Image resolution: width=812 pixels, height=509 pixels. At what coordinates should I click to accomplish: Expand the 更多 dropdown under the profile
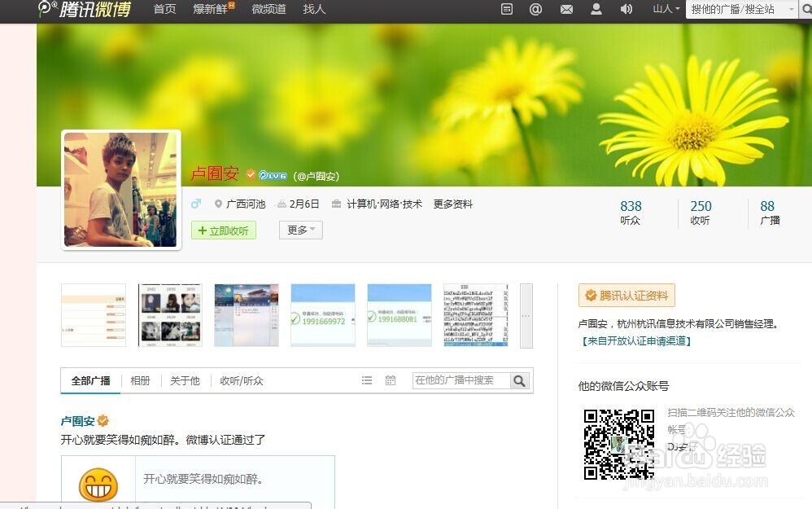click(x=299, y=230)
